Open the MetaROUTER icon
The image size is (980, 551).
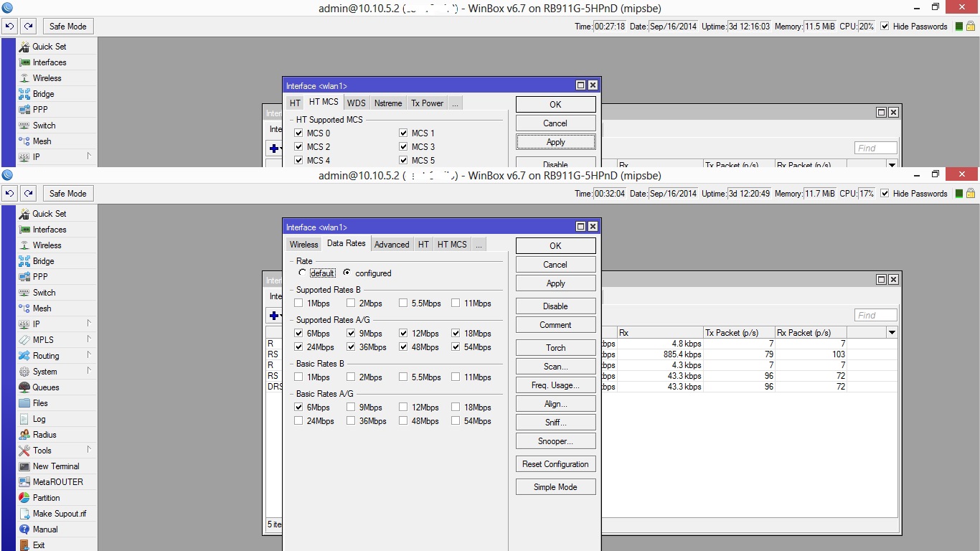pos(24,482)
